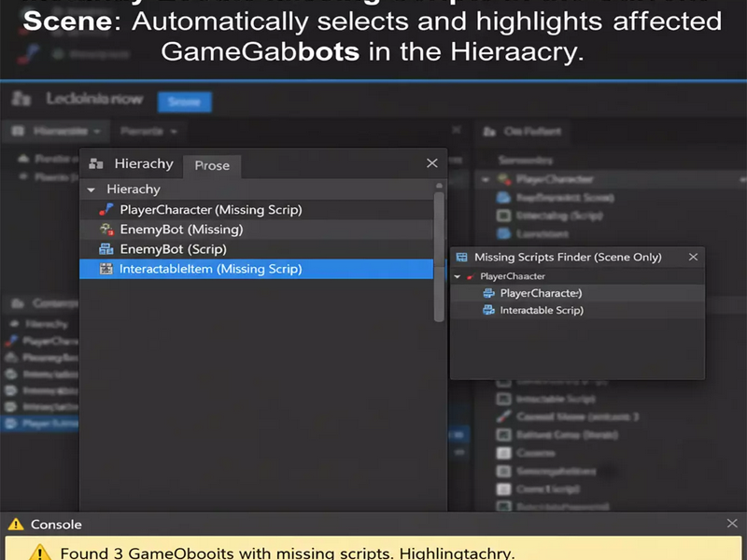Expand the blurred PlayerCharacter inspector entry
This screenshot has height=560, width=747.
point(486,179)
